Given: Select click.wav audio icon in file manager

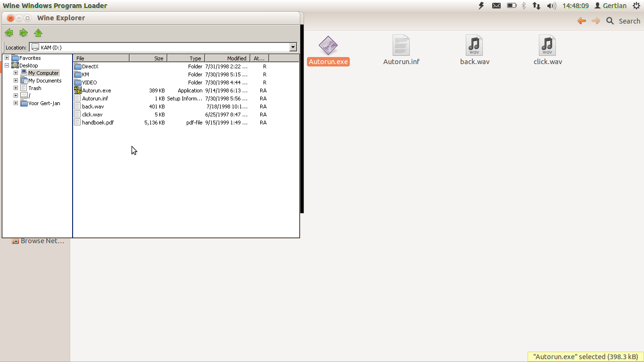Looking at the screenshot, I should pyautogui.click(x=547, y=46).
